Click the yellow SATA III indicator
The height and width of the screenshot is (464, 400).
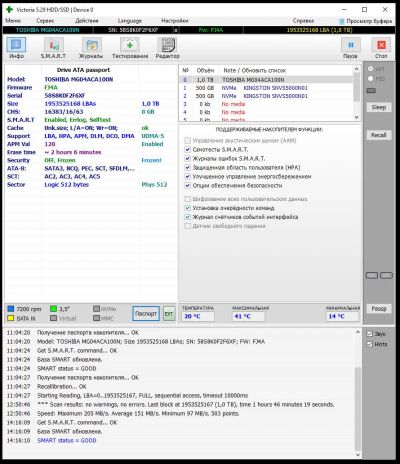point(11,318)
